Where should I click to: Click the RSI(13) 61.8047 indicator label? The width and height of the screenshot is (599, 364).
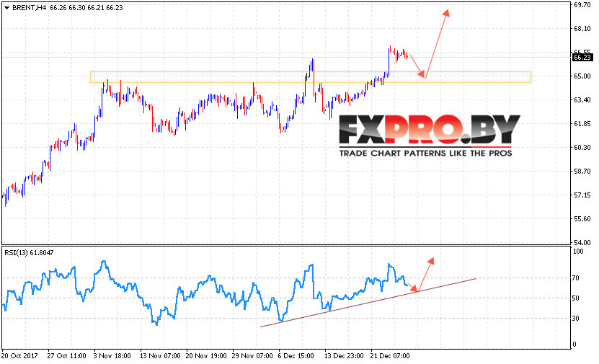click(29, 253)
